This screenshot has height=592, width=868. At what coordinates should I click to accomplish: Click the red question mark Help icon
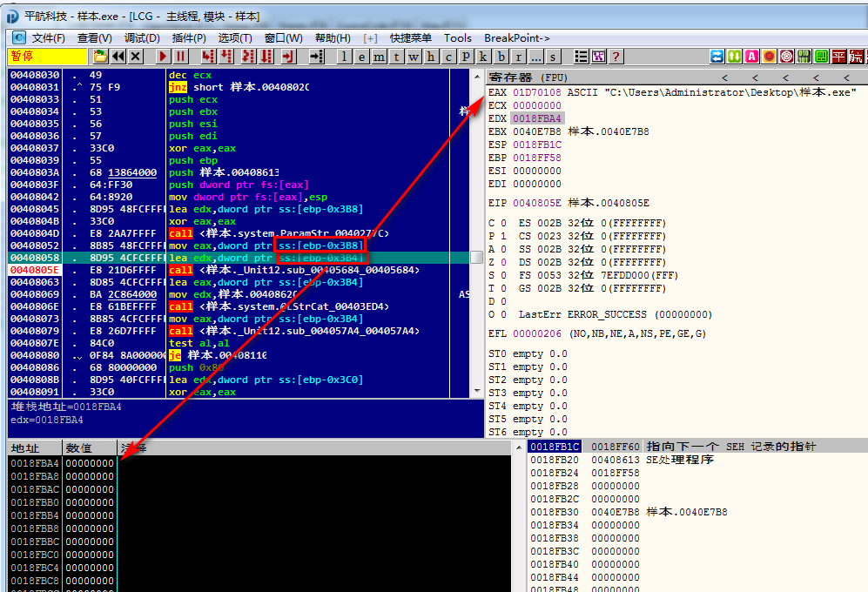pyautogui.click(x=616, y=57)
